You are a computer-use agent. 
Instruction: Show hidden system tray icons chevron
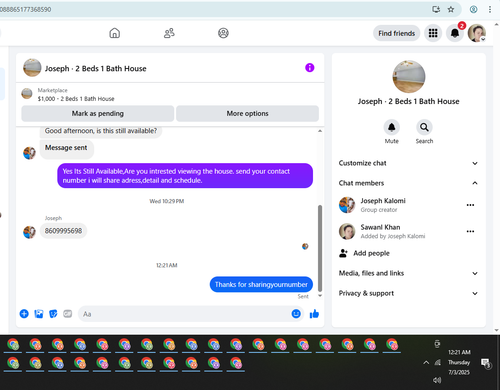click(x=426, y=362)
